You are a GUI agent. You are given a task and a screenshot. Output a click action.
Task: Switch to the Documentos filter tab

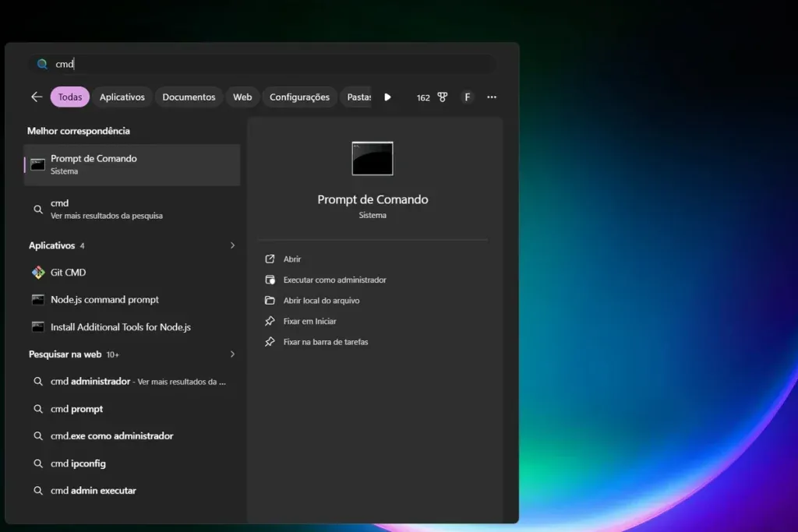(x=189, y=97)
